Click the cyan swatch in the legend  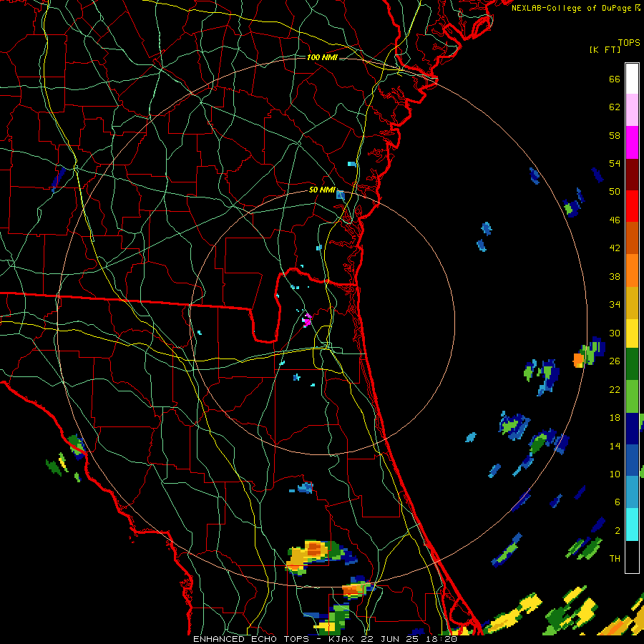pyautogui.click(x=632, y=525)
